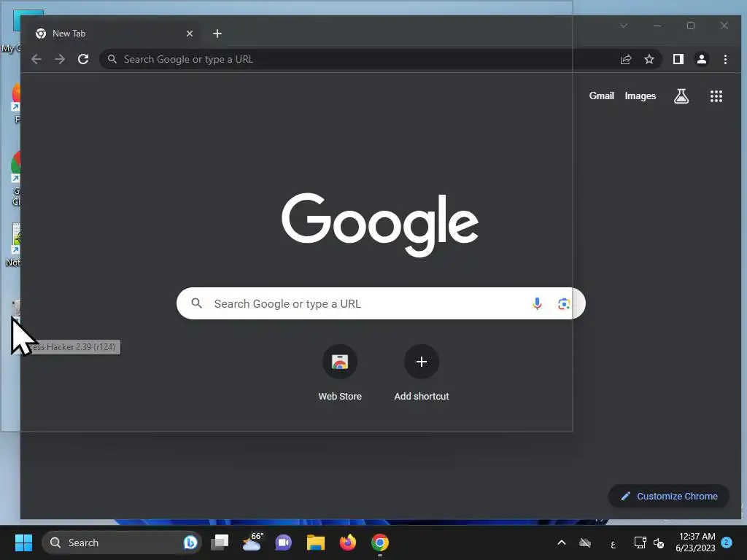Open the clock showing 12:37 AM
747x560 pixels.
point(696,542)
